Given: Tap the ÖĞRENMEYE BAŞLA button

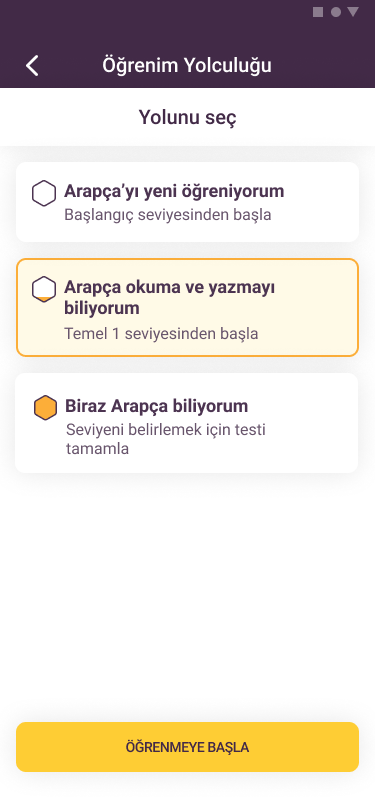Looking at the screenshot, I should (x=188, y=747).
